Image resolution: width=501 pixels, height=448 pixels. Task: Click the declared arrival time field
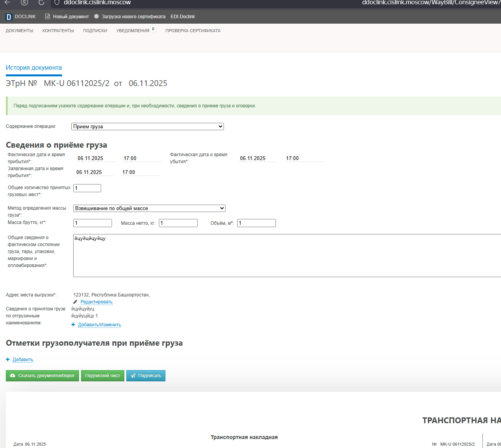pos(140,172)
